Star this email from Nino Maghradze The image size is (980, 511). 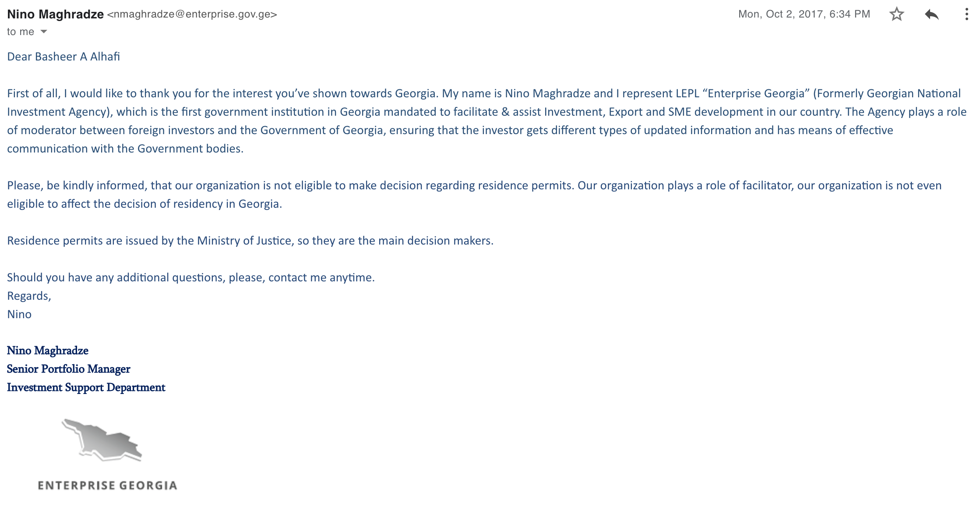(896, 14)
